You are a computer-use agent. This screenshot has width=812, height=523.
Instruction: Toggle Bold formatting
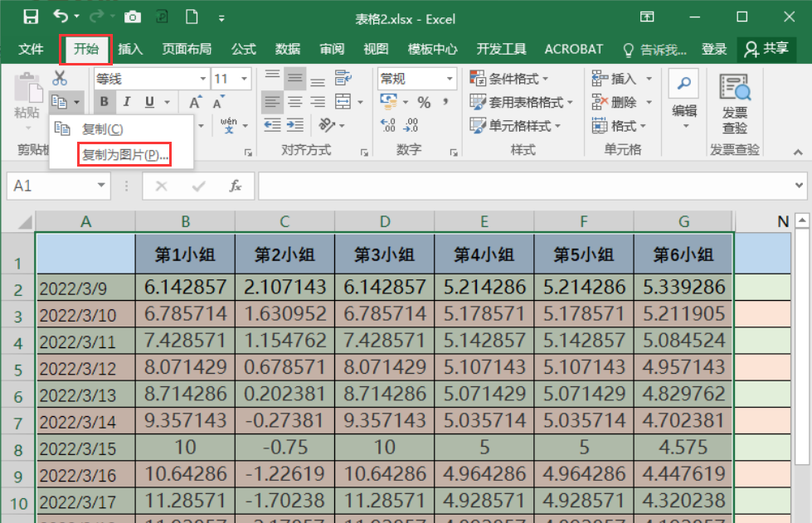point(104,102)
